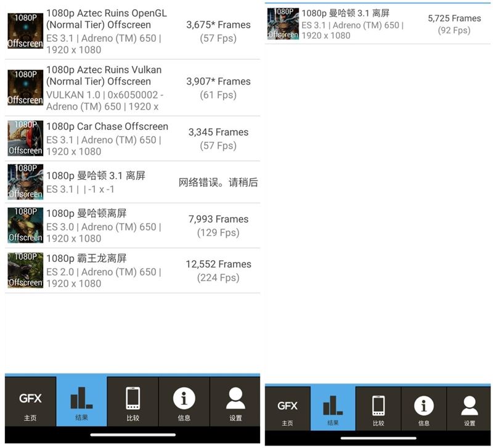Select VULKAN 1.0 | 0x6050002 details text
This screenshot has width=493, height=448.
point(105,100)
